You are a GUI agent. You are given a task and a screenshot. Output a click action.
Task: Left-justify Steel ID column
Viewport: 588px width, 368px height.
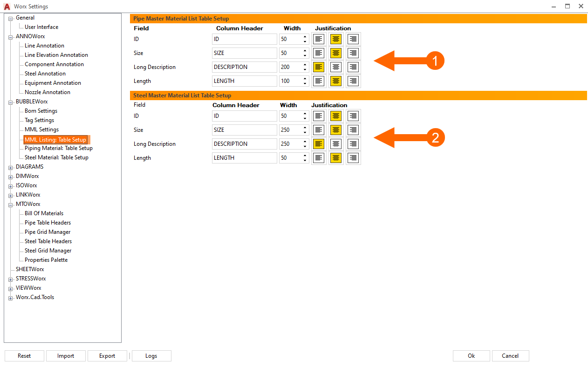tap(319, 116)
